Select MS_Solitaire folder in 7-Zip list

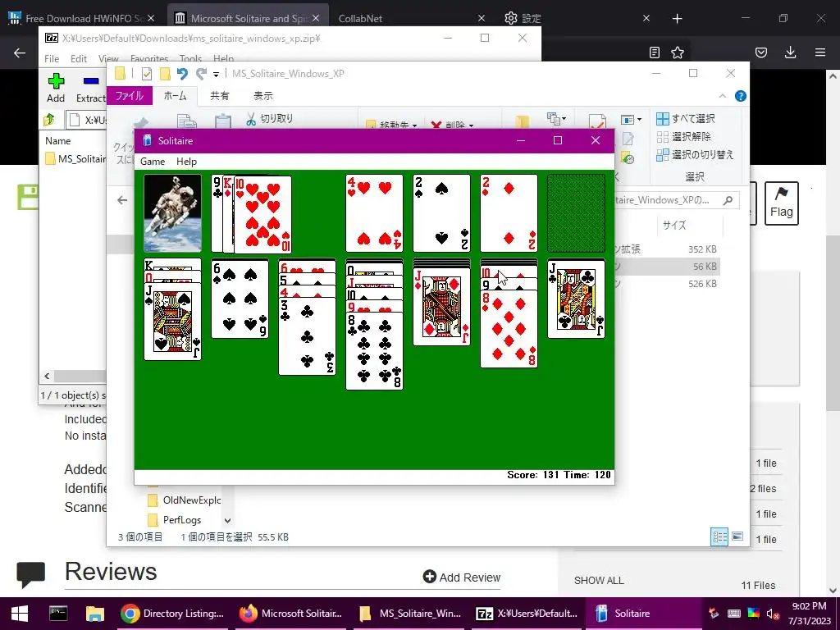click(x=75, y=158)
